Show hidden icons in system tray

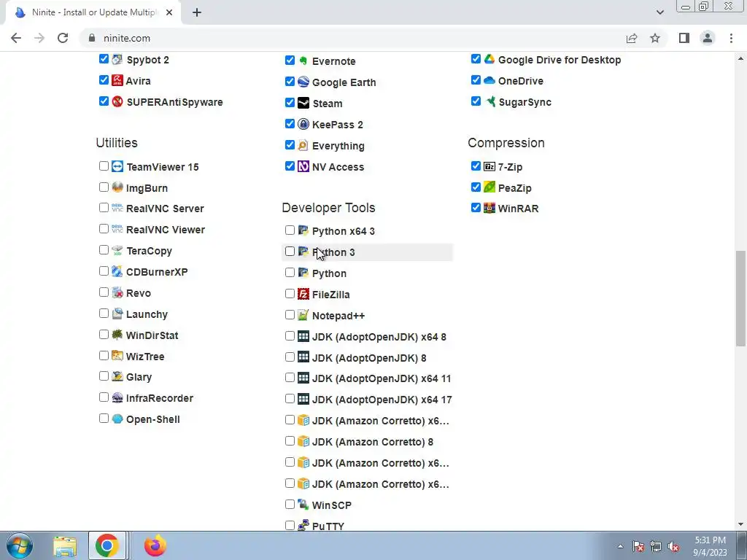(620, 546)
